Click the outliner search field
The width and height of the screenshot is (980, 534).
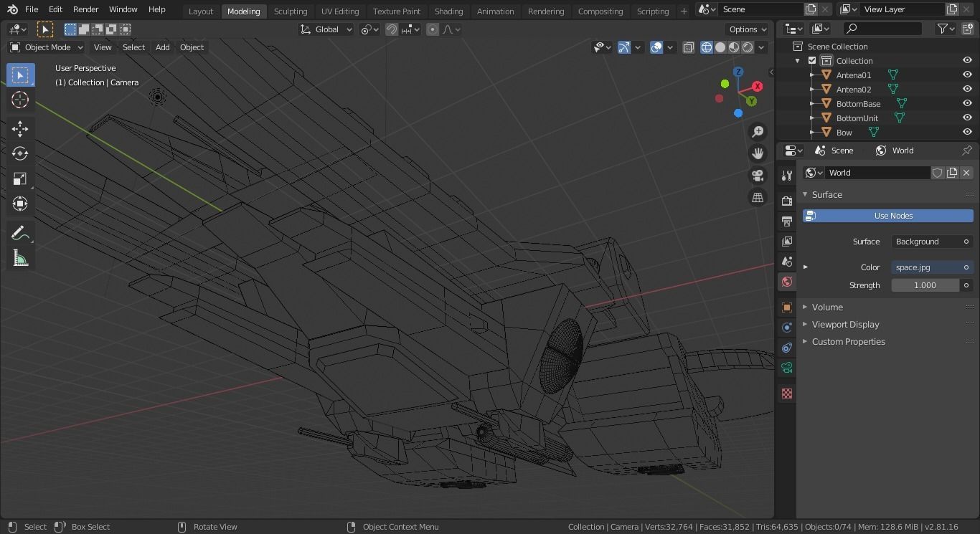click(x=882, y=29)
